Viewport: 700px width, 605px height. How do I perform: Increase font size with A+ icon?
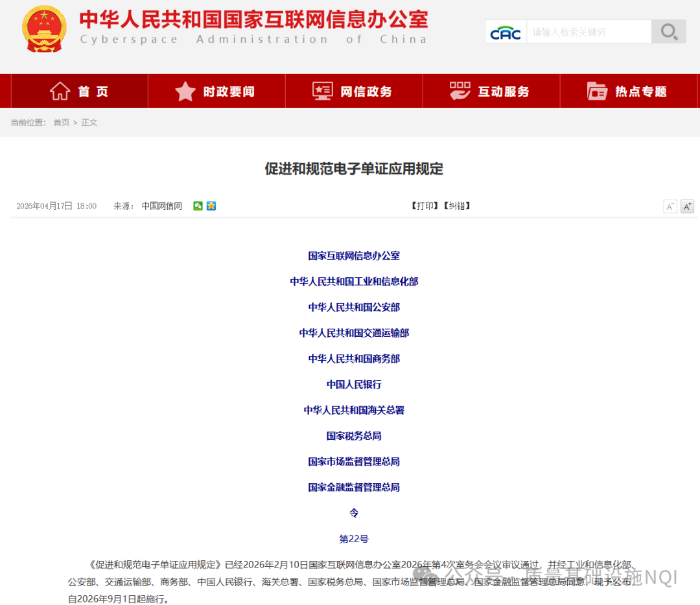tap(688, 206)
